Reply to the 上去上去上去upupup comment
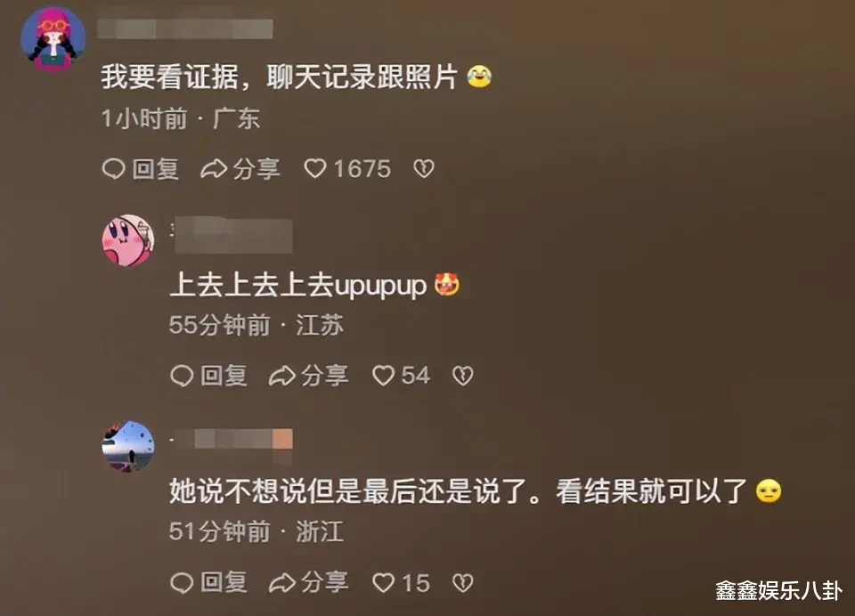This screenshot has height=616, width=855. pos(208,376)
